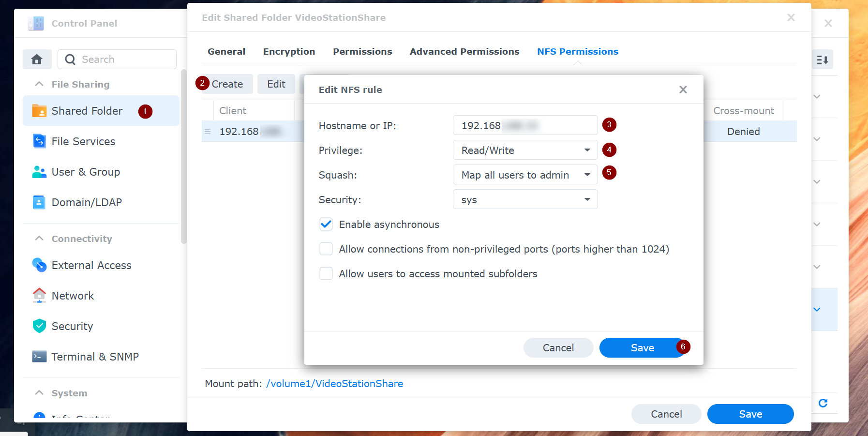Viewport: 868px width, 436px height.
Task: Collapse the File Sharing section
Action: [39, 84]
